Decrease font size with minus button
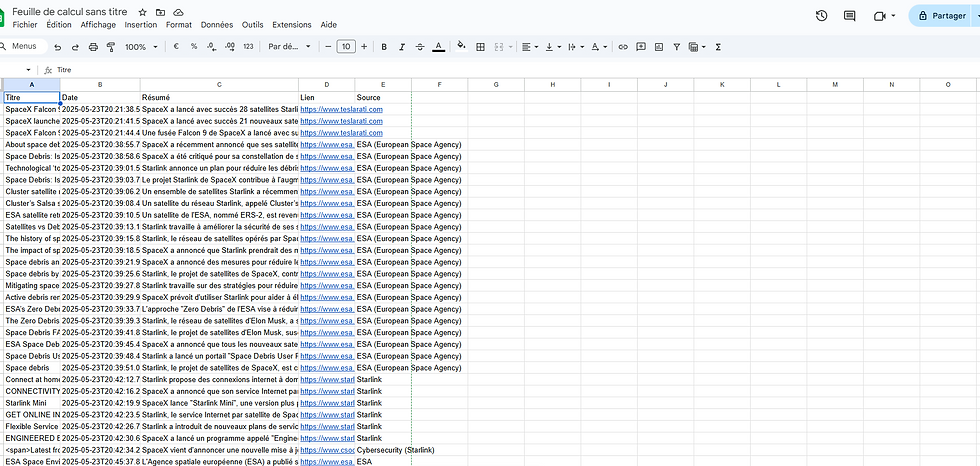This screenshot has height=466, width=980. point(328,47)
